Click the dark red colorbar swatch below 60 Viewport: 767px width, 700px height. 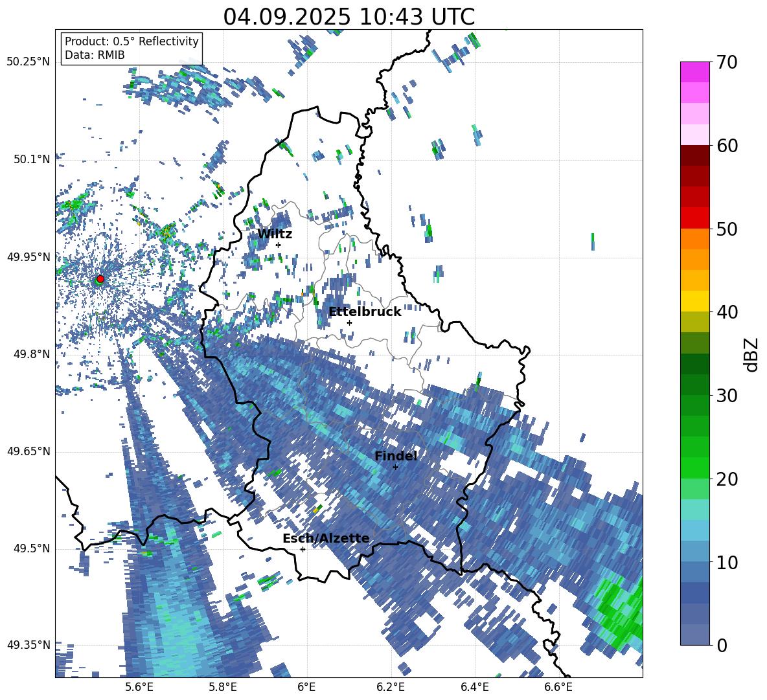[694, 155]
